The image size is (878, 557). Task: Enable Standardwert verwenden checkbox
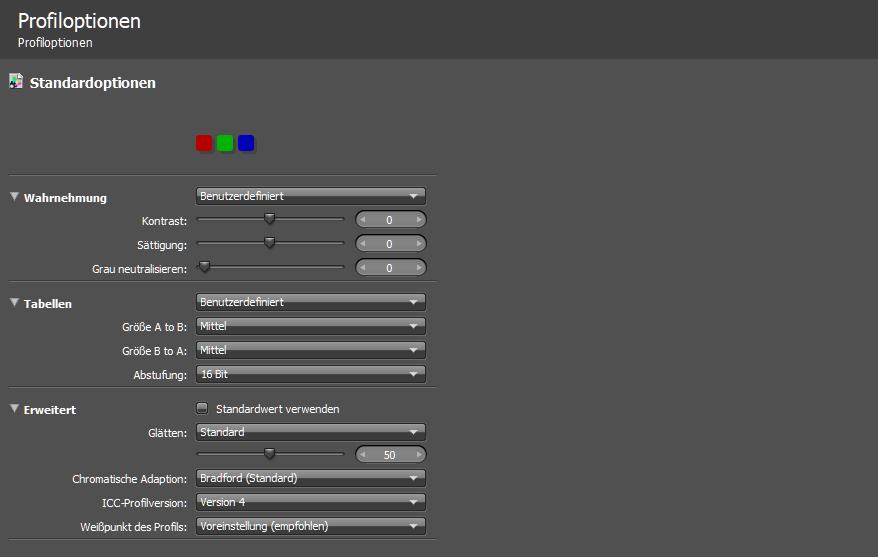(x=202, y=408)
